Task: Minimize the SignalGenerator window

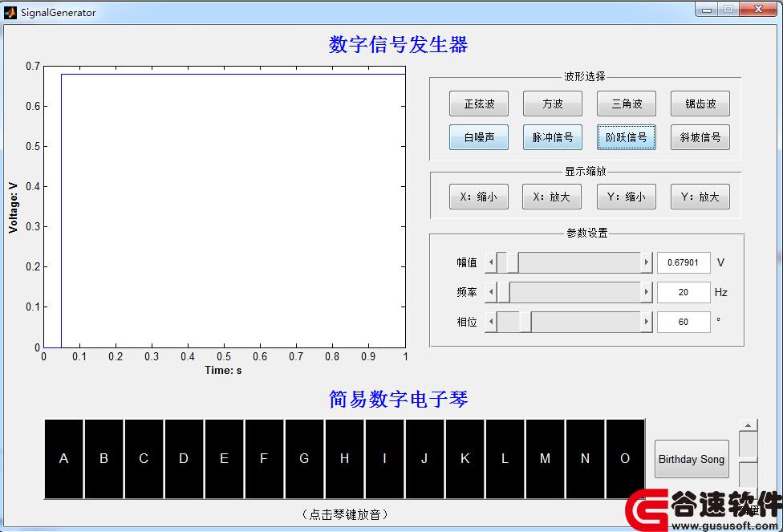Action: (707, 10)
